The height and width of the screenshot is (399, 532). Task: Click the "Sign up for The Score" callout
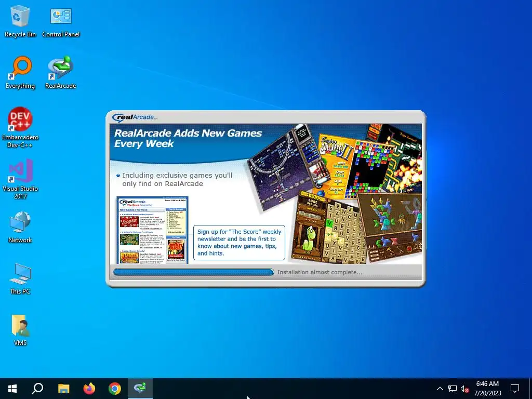[x=239, y=243]
